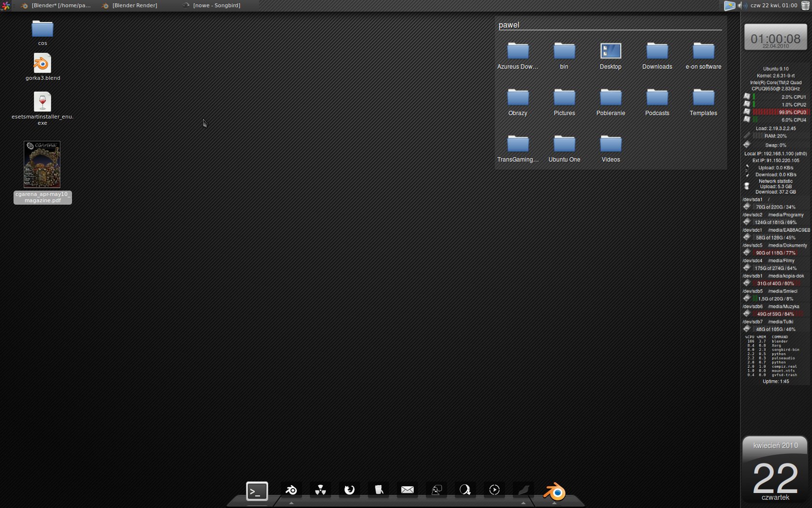Click the volume icon in top panel
Viewport: 812px width, 508px height.
(741, 5)
